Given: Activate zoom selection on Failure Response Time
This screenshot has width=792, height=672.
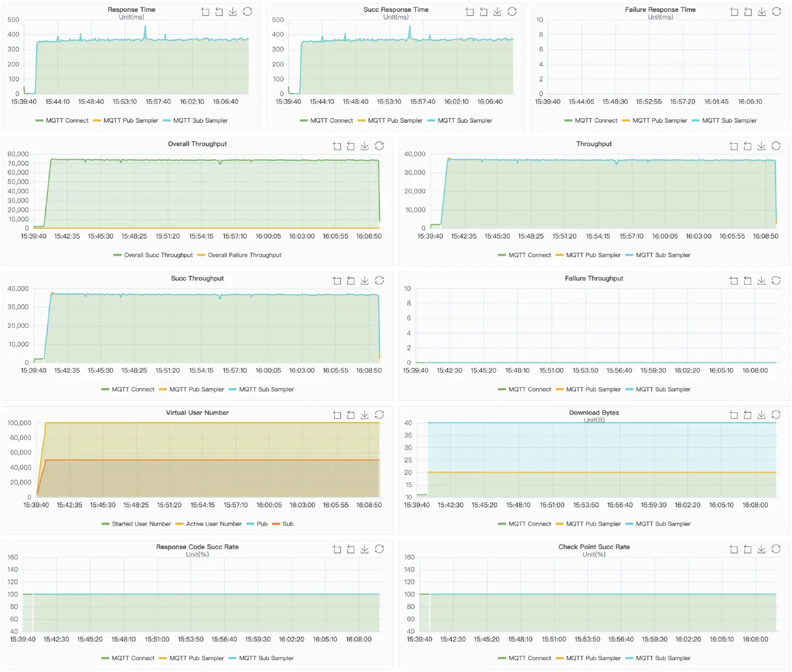Looking at the screenshot, I should [x=734, y=11].
